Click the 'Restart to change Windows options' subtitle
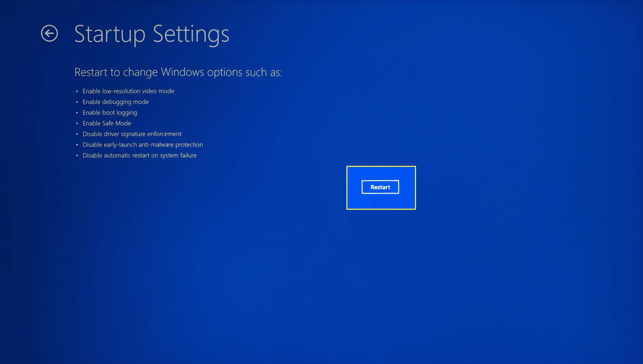643x364 pixels. pyautogui.click(x=178, y=72)
